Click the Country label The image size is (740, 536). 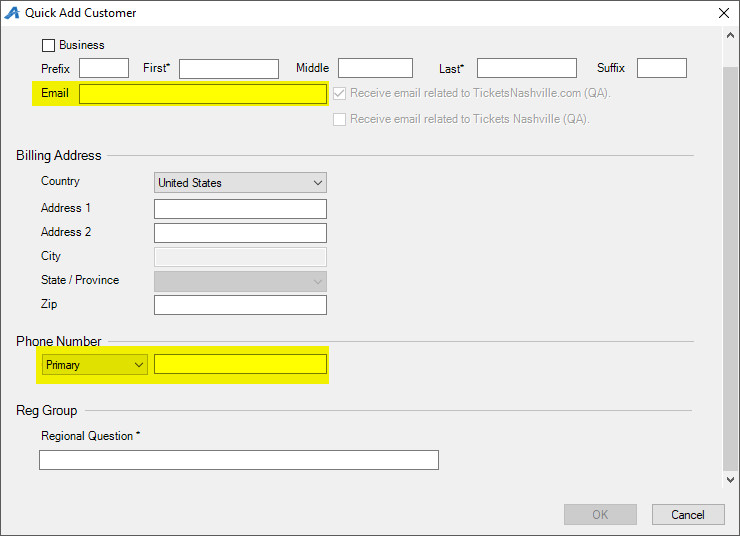(x=60, y=181)
